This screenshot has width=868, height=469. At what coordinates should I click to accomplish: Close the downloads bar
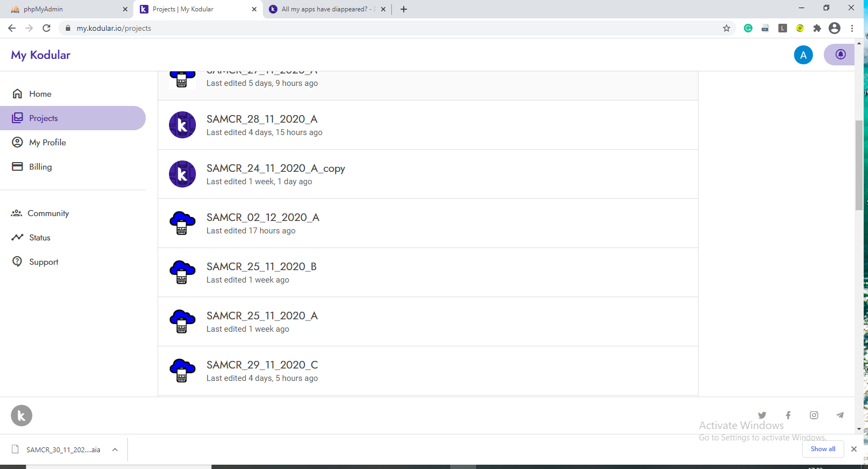click(853, 449)
